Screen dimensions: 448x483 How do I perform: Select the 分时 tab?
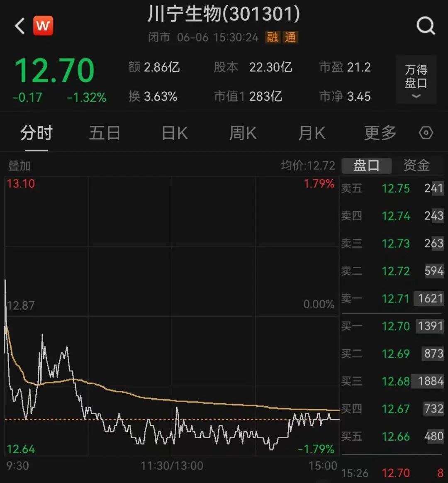37,133
